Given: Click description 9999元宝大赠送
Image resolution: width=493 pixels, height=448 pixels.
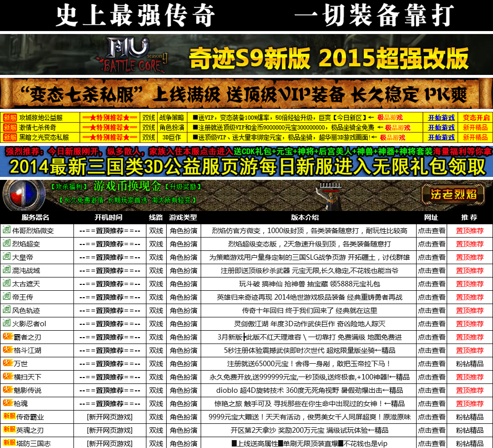Looking at the screenshot, I should (x=310, y=417).
